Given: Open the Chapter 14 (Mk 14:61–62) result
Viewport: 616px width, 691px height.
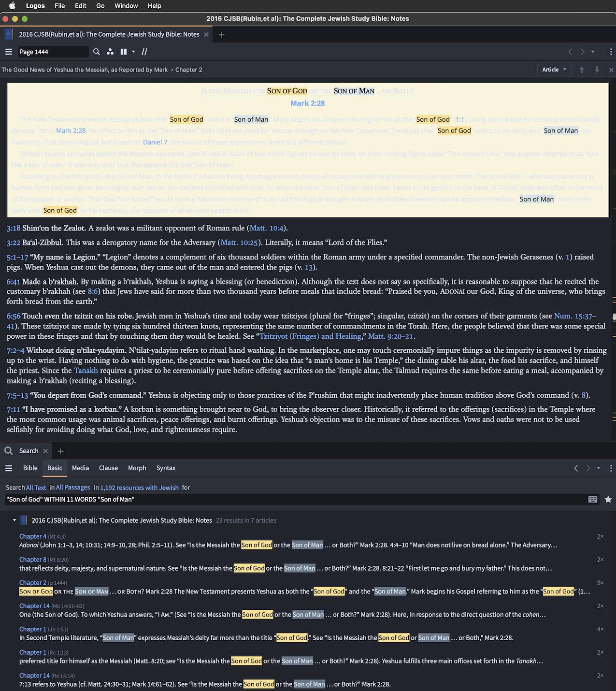Looking at the screenshot, I should 34,606.
